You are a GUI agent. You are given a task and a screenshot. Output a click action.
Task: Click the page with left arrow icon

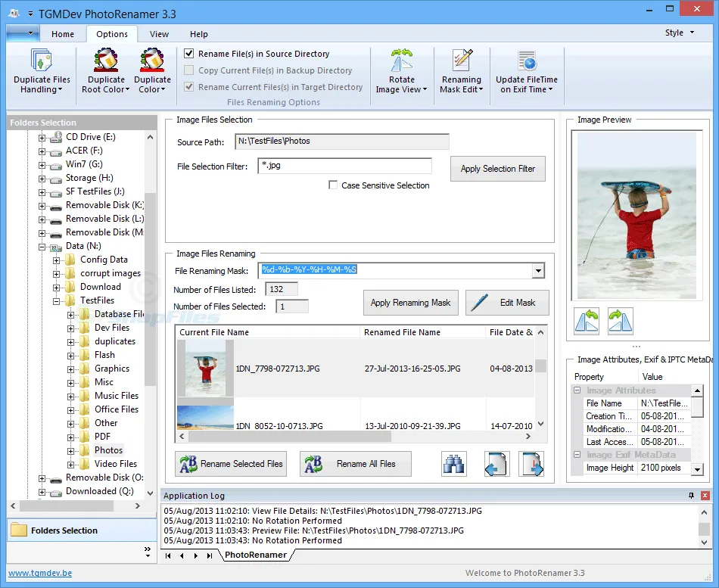coord(497,464)
